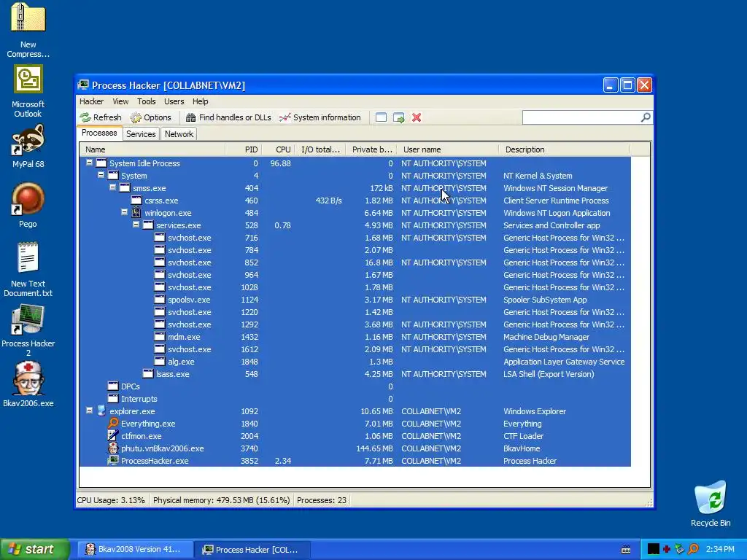
Task: Collapse the System process node
Action: 101,175
